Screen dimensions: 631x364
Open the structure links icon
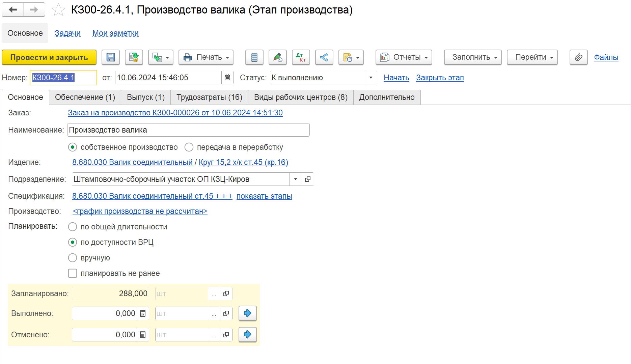pos(324,57)
